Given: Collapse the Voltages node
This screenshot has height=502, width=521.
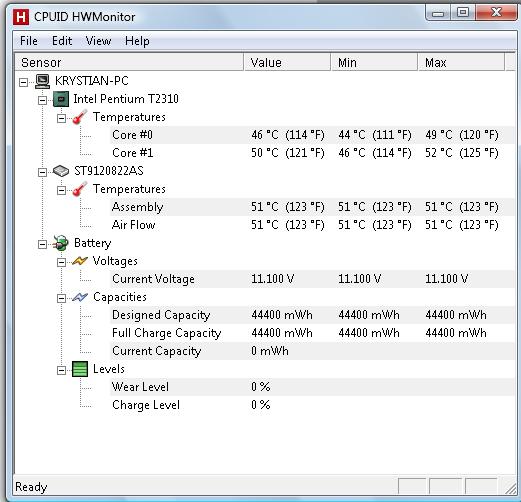Looking at the screenshot, I should 61,262.
